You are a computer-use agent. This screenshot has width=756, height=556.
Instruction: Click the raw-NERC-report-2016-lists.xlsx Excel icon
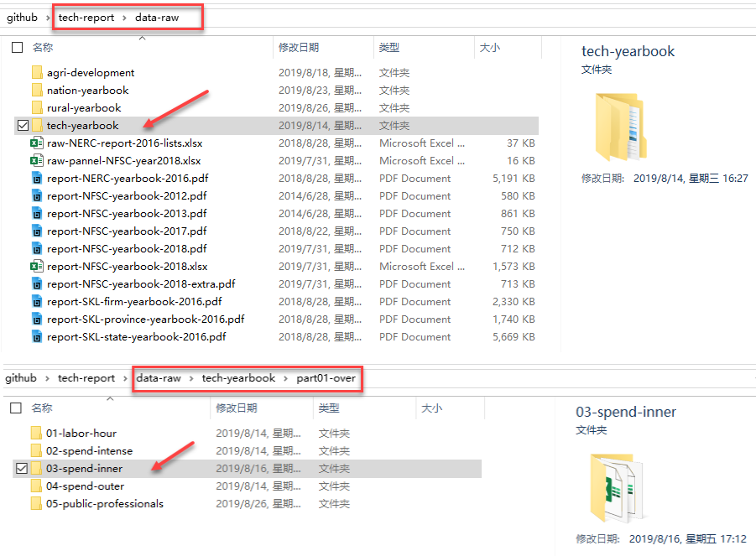tap(36, 143)
